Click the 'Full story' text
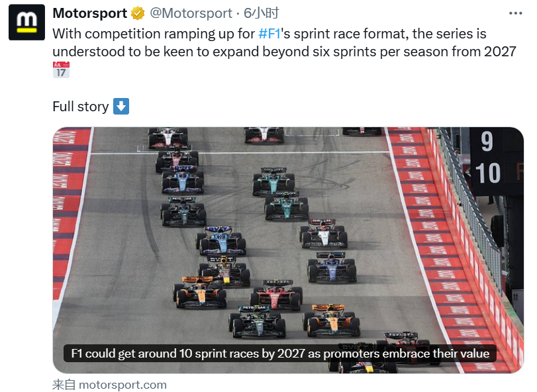The width and height of the screenshot is (537, 392). (x=81, y=107)
